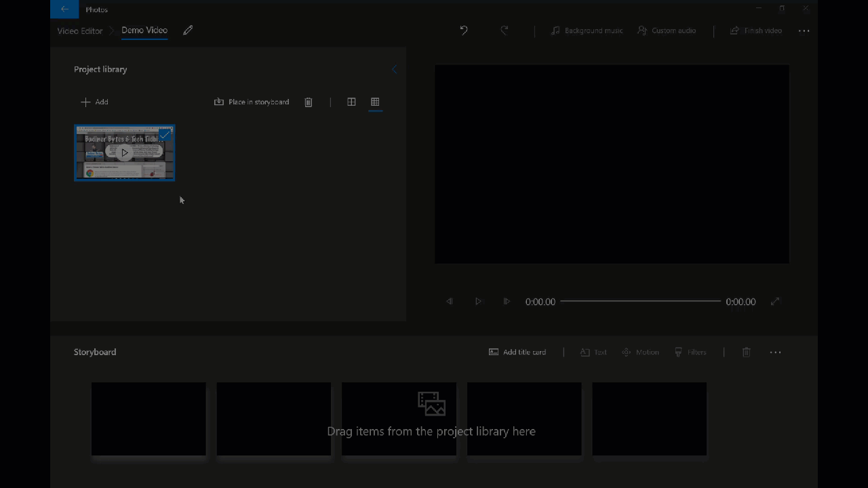Open the top toolbar more options menu
The height and width of the screenshot is (488, 868).
pyautogui.click(x=804, y=30)
